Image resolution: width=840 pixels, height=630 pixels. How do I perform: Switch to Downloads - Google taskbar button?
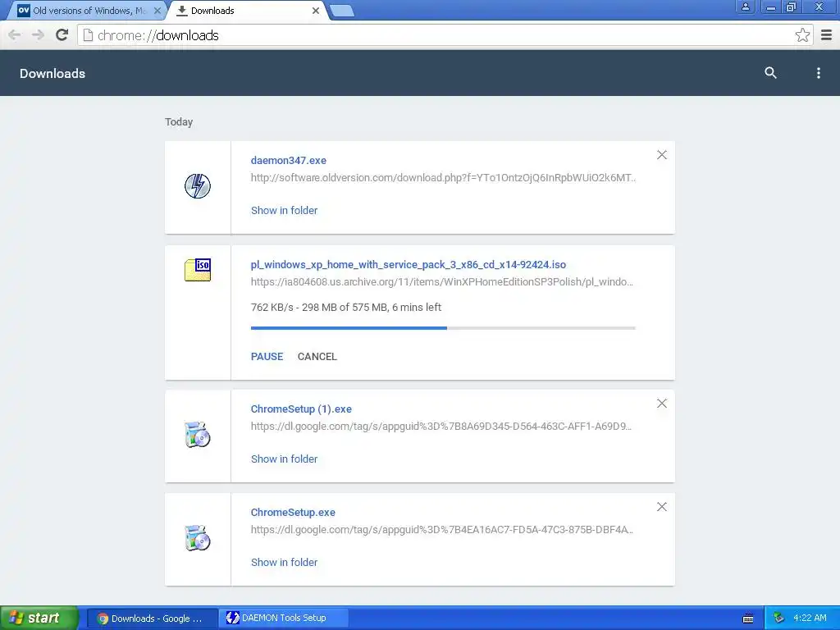click(x=152, y=619)
